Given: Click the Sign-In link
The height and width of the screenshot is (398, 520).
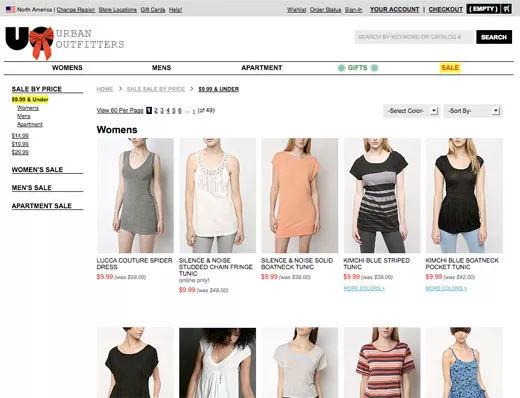Looking at the screenshot, I should pos(353,10).
